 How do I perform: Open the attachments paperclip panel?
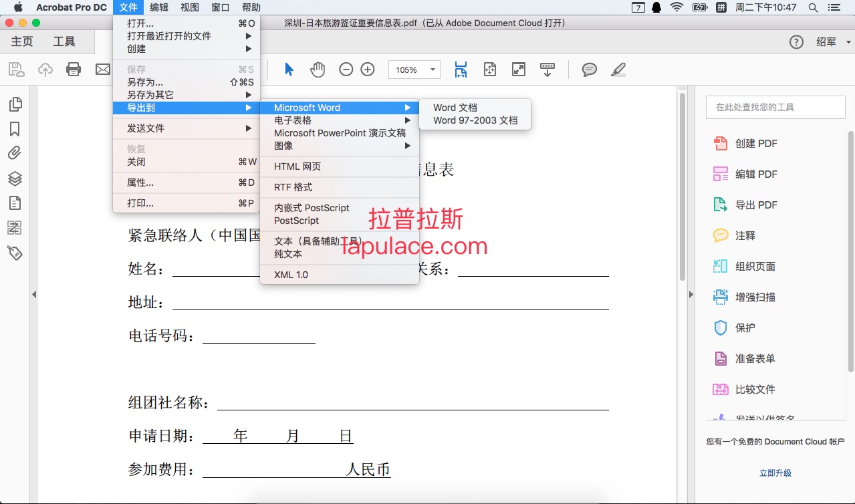(x=15, y=153)
